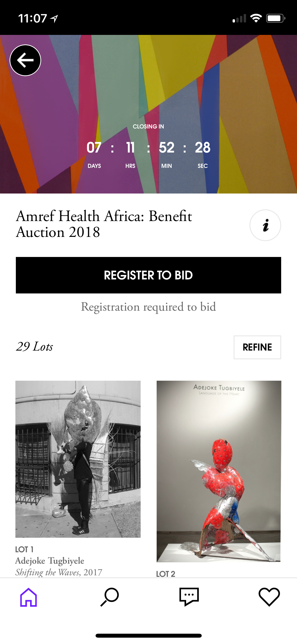Open auction info with the i icon
Viewport: 297px width, 644px height.
(265, 225)
